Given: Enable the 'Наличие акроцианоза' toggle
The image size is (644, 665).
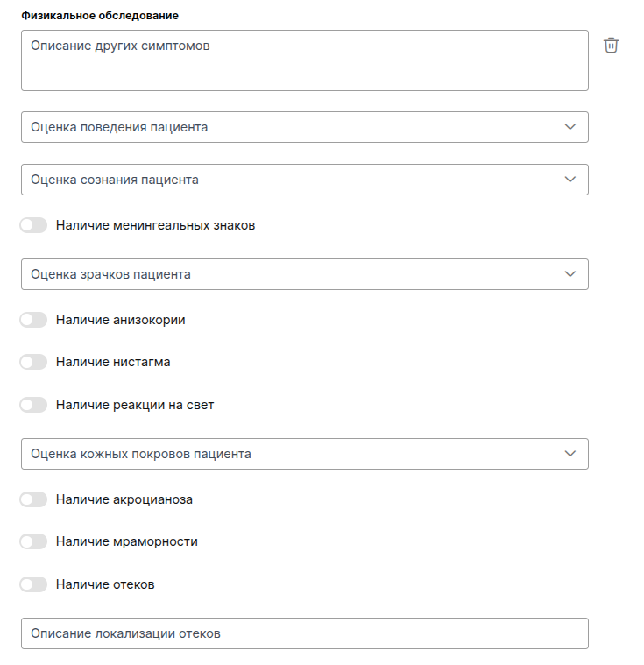Looking at the screenshot, I should click(x=33, y=499).
